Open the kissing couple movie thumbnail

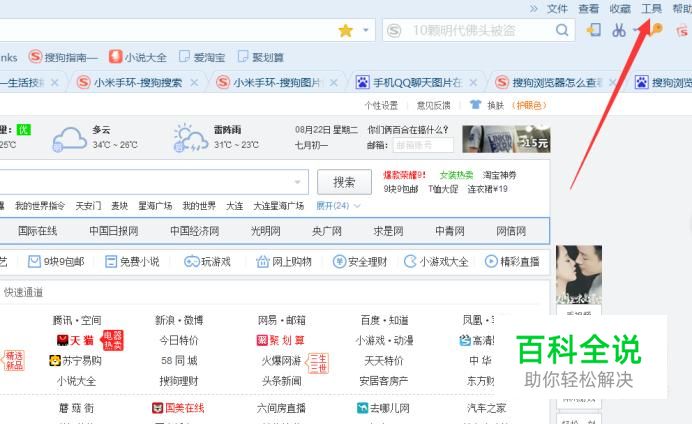(579, 274)
